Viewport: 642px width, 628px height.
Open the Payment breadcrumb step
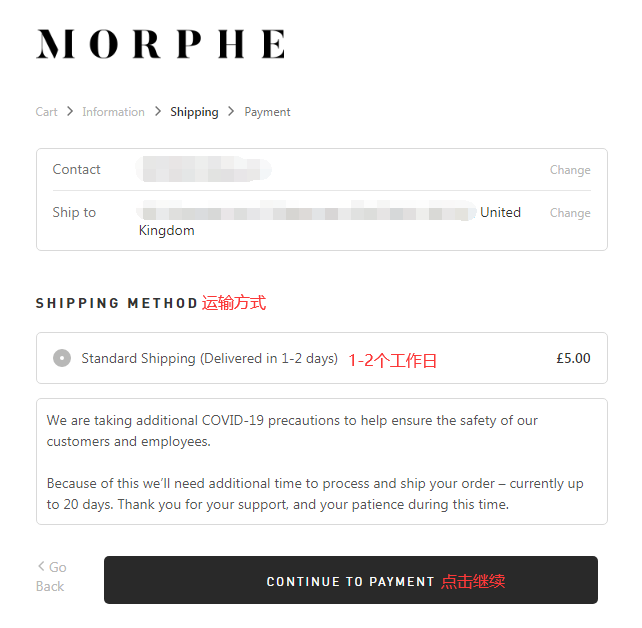click(x=267, y=112)
